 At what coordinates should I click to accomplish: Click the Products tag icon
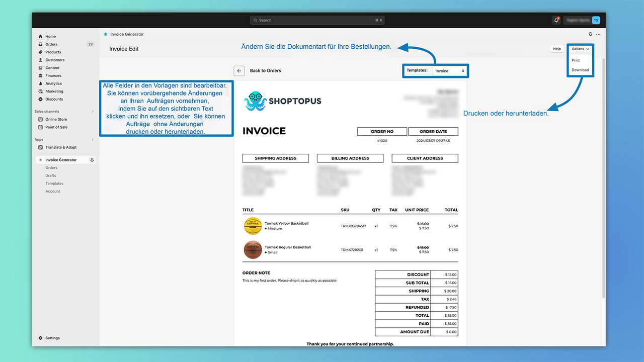pos(40,52)
